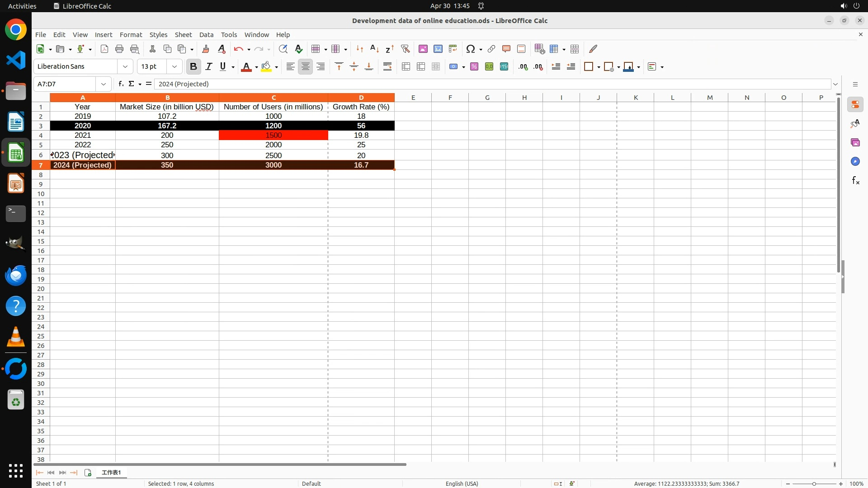This screenshot has height=488, width=868.
Task: Click the AutoFilter icon
Action: (405, 49)
